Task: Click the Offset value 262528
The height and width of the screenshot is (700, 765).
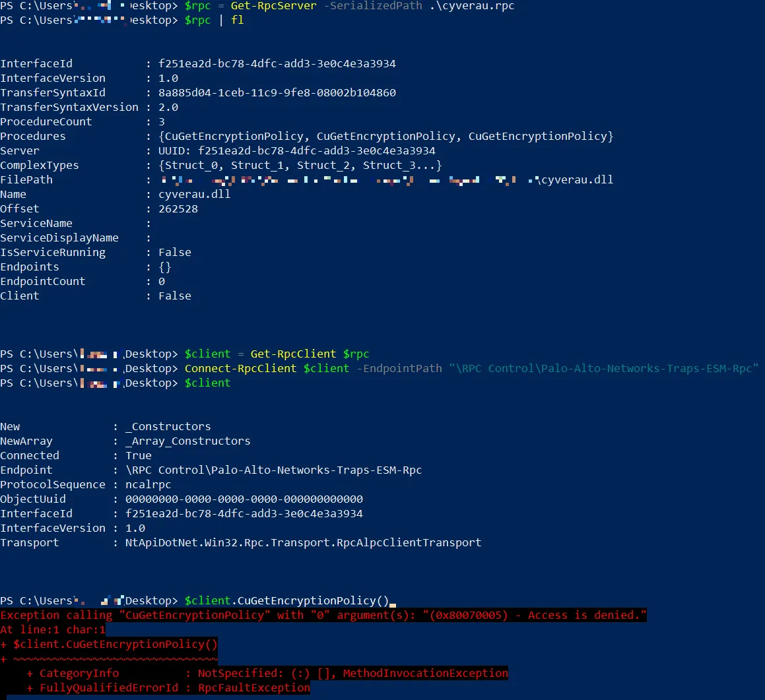Action: coord(178,208)
